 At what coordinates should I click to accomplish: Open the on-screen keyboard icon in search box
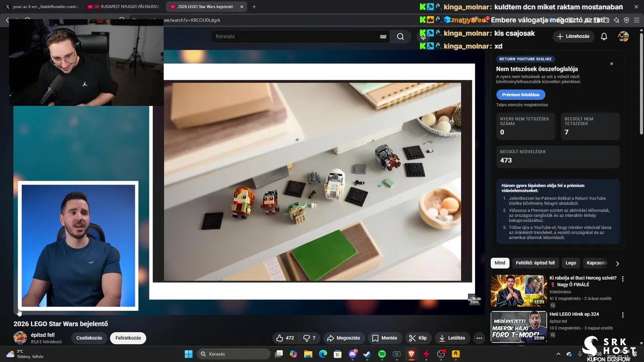coord(383,37)
